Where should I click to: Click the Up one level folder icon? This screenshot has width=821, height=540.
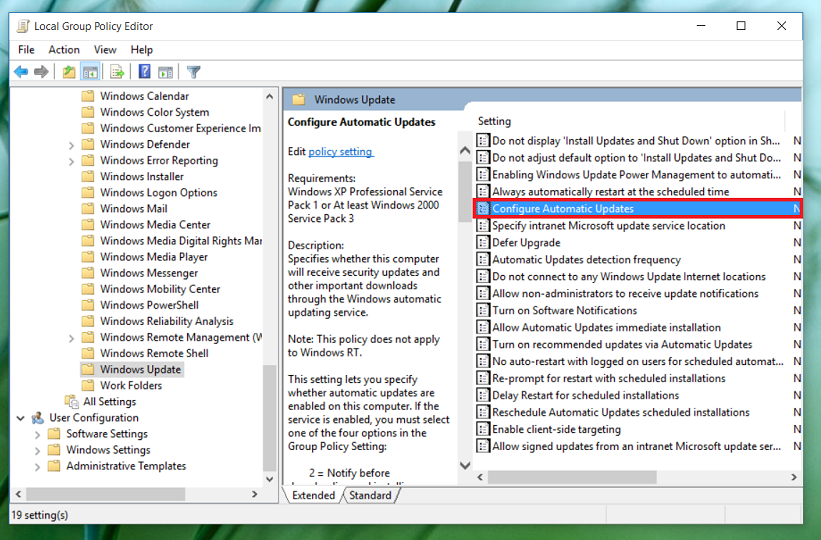69,72
